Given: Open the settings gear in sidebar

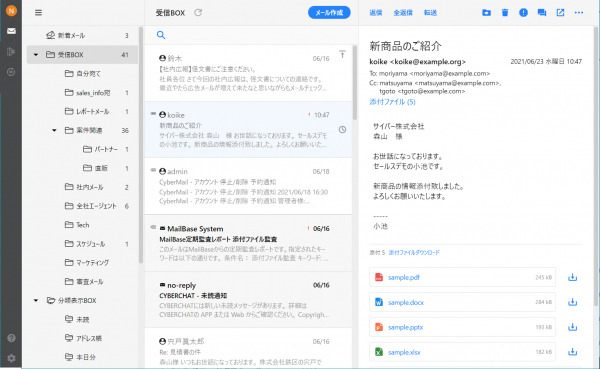Looking at the screenshot, I should click(11, 358).
